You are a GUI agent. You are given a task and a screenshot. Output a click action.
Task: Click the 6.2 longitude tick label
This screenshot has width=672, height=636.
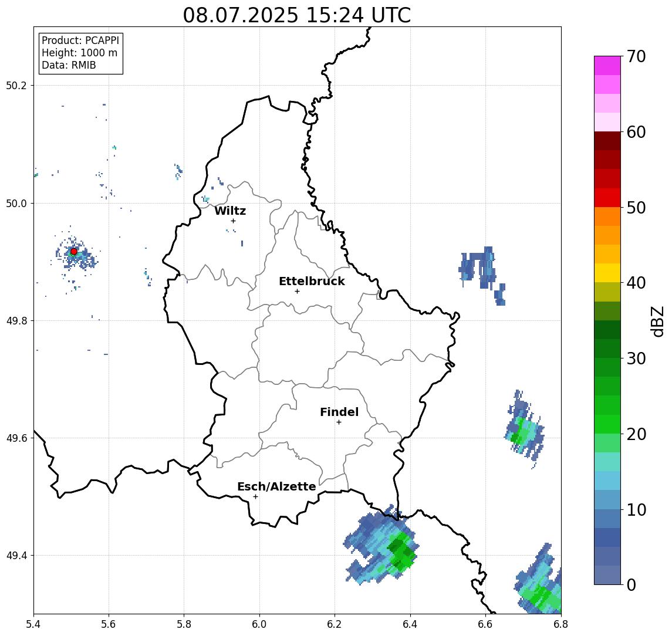click(x=335, y=624)
